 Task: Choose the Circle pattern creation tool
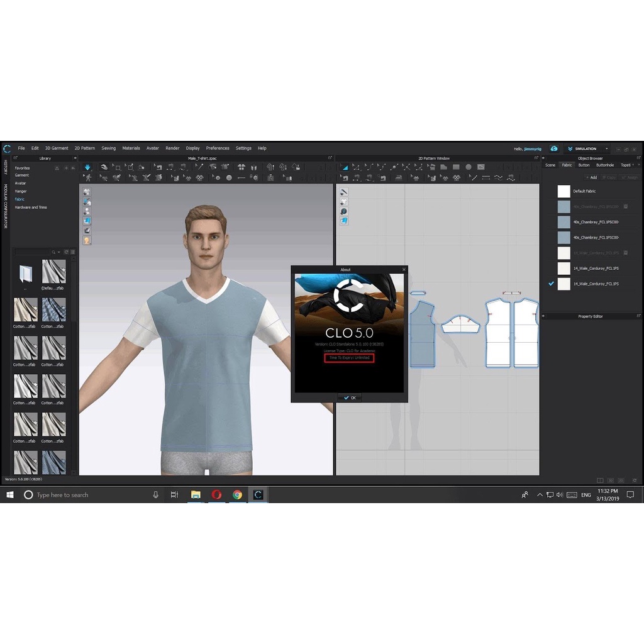(469, 167)
